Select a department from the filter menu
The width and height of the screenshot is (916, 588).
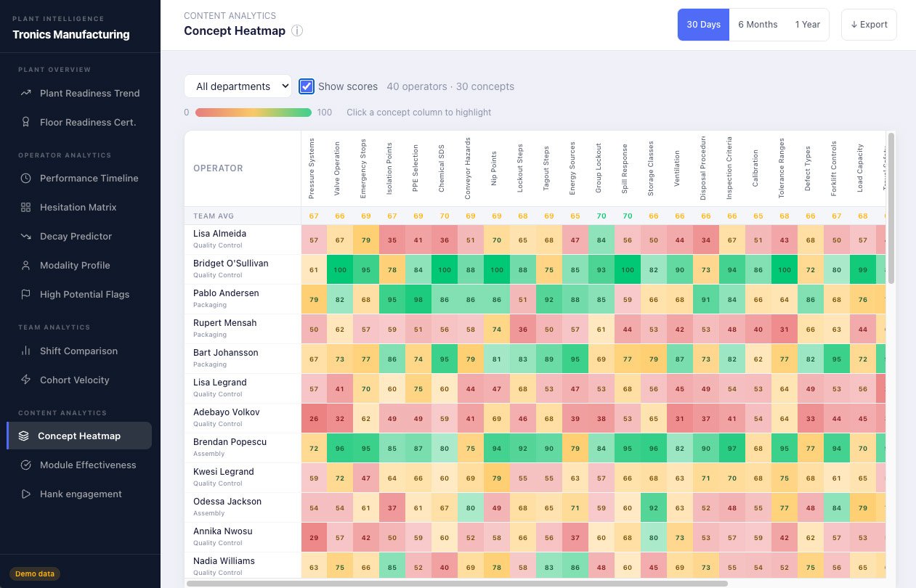(238, 86)
